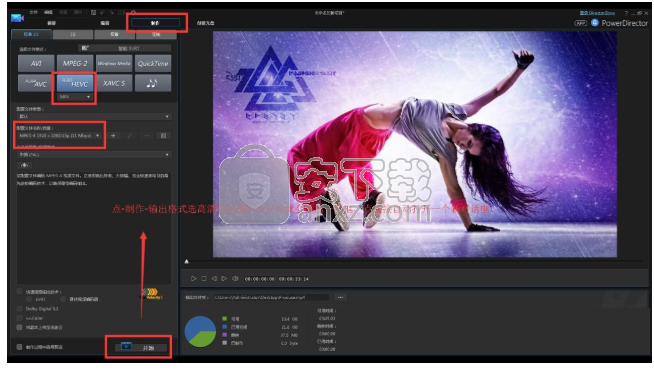Image resolution: width=654 pixels, height=372 pixels.
Task: Click the PowerDirector camera logo icon
Action: point(17,18)
